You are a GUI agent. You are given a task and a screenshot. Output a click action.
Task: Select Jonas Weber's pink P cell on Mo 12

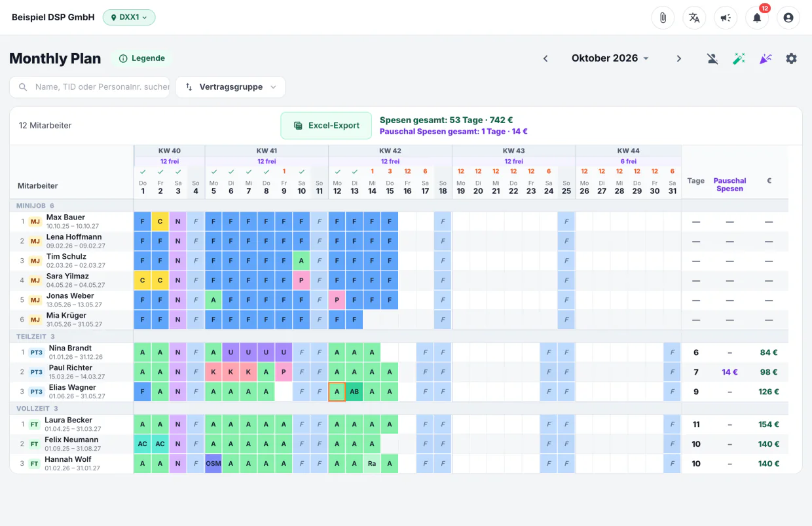[x=337, y=300]
